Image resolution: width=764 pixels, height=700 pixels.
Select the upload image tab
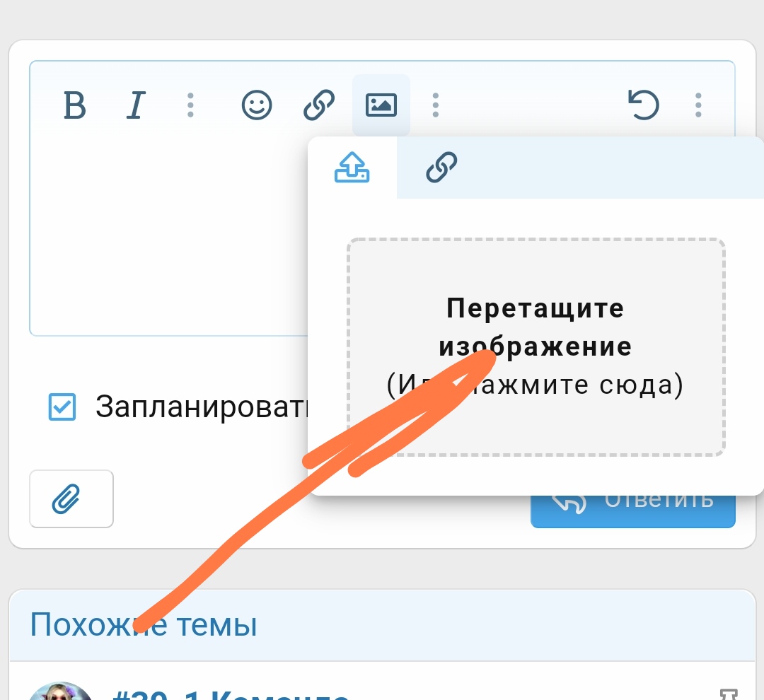(x=352, y=168)
